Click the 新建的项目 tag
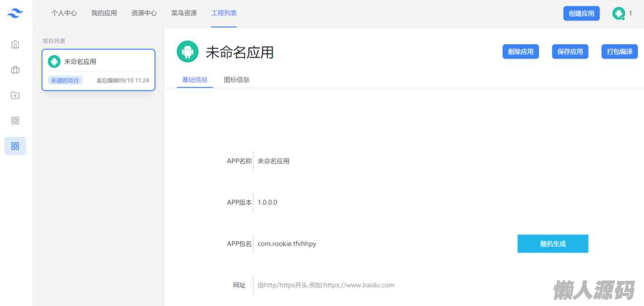644x306 pixels. point(65,81)
